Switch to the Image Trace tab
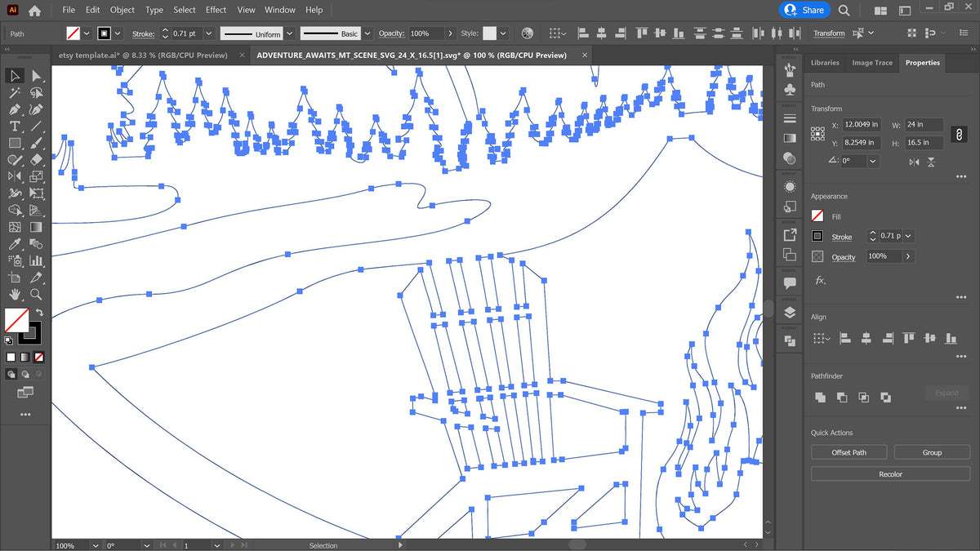This screenshot has width=980, height=551. pos(872,63)
